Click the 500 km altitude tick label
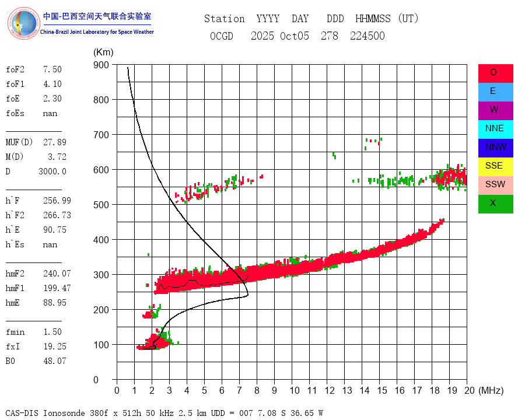Image resolution: width=525 pixels, height=420 pixels. (x=101, y=205)
